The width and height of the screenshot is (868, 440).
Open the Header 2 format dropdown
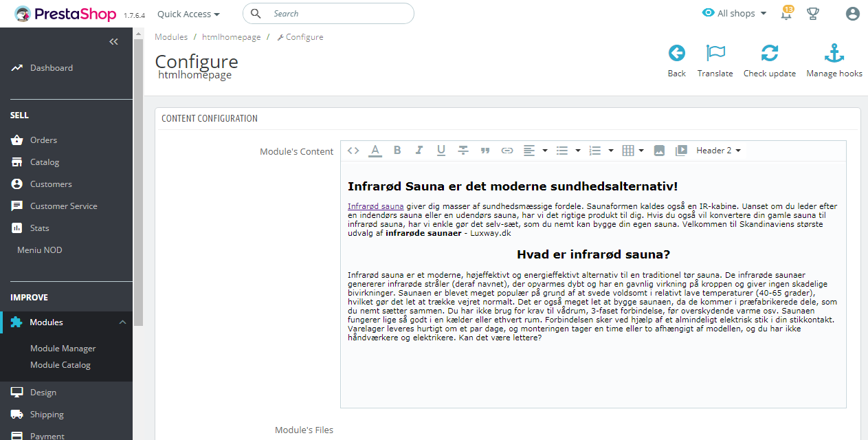[x=718, y=151]
